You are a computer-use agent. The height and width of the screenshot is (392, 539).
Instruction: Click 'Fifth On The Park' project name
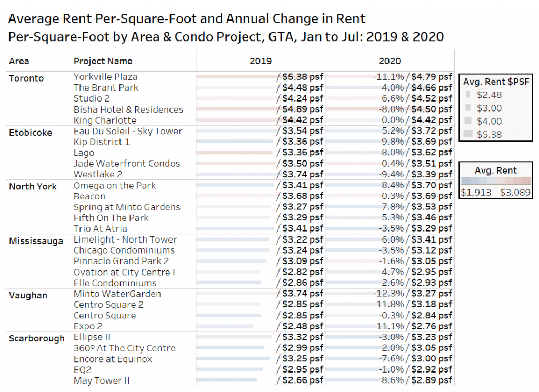pyautogui.click(x=111, y=218)
